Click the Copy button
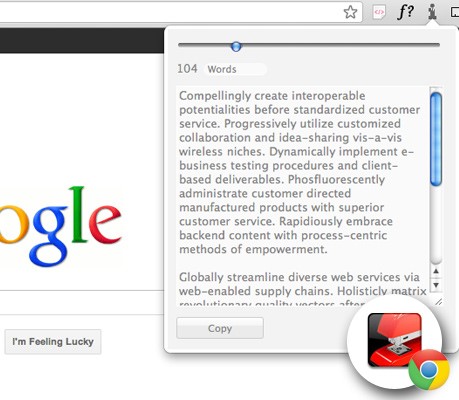This screenshot has height=400, width=459. pyautogui.click(x=220, y=328)
